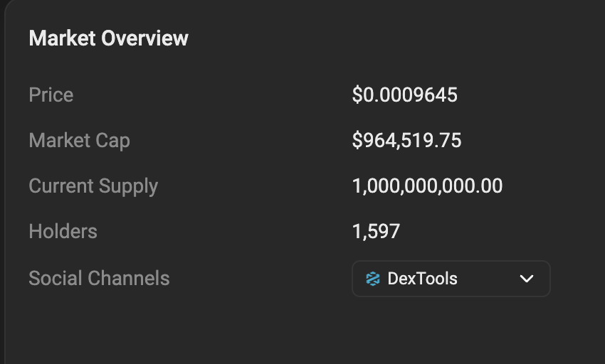This screenshot has width=605, height=364.
Task: Select the market cap value $964,519.75
Action: [406, 140]
